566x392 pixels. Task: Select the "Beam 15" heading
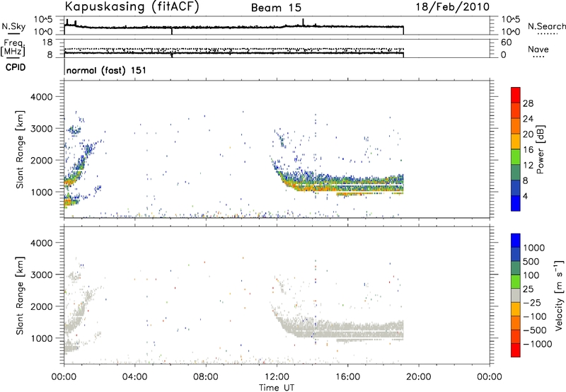(276, 8)
